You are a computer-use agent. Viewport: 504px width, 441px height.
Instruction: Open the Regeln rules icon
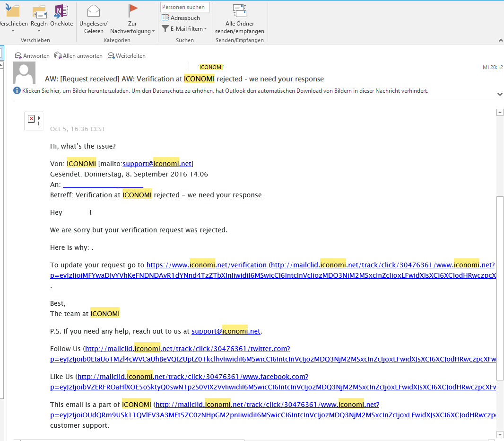point(39,11)
